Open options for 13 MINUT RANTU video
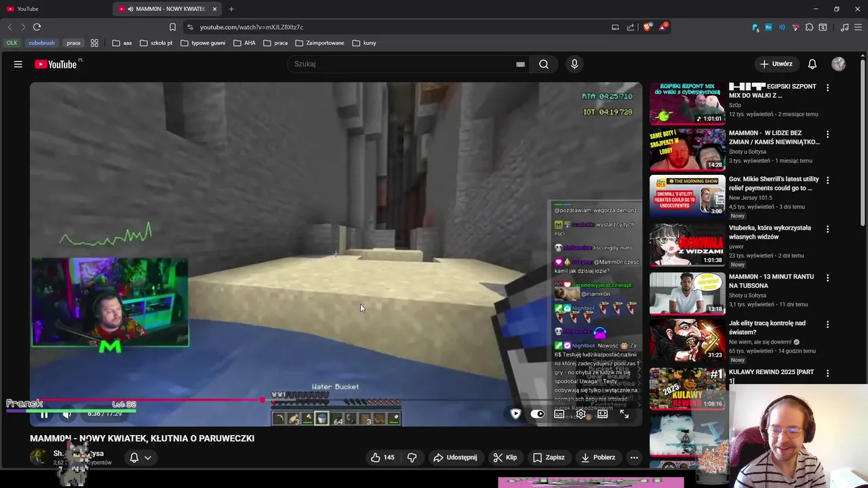Screen dimensions: 868x488 [x=827, y=278]
